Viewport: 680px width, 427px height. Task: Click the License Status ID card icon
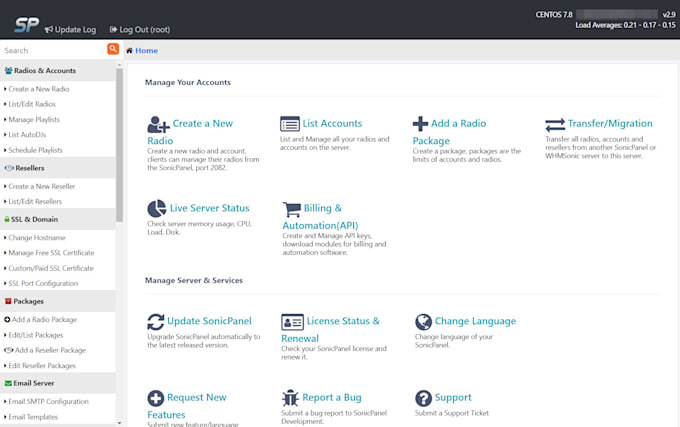tap(292, 323)
